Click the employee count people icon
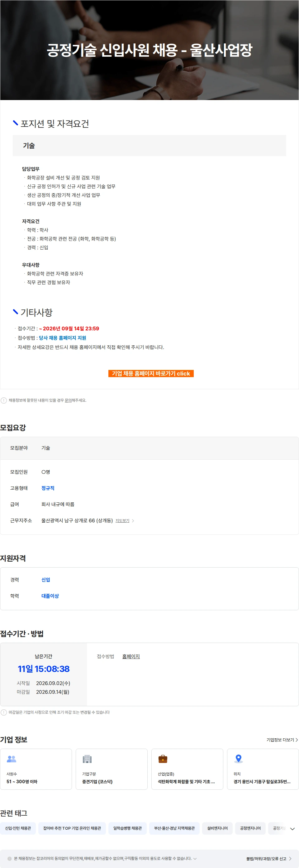This screenshot has height=868, width=299. [12, 759]
